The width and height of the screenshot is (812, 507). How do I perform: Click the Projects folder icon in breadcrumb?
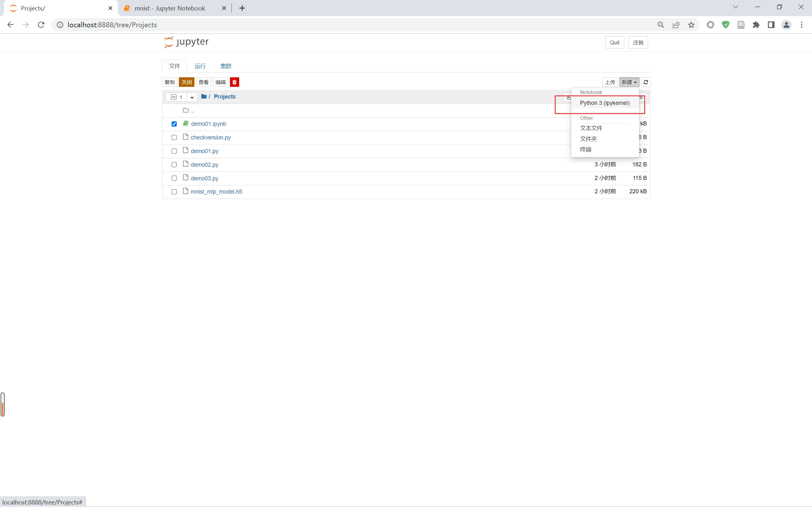[x=204, y=97]
